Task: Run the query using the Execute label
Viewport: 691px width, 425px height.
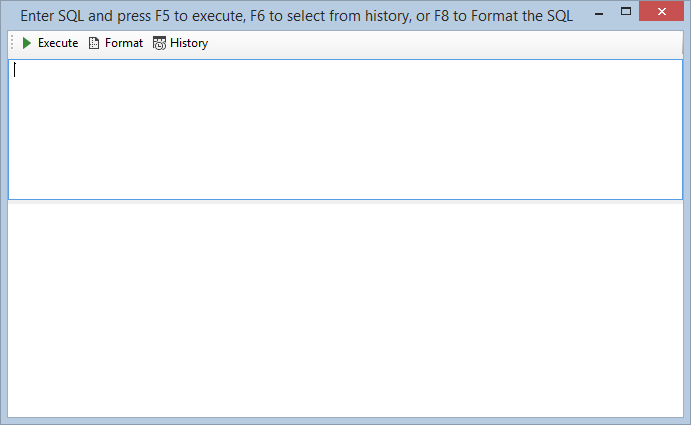Action: point(58,43)
